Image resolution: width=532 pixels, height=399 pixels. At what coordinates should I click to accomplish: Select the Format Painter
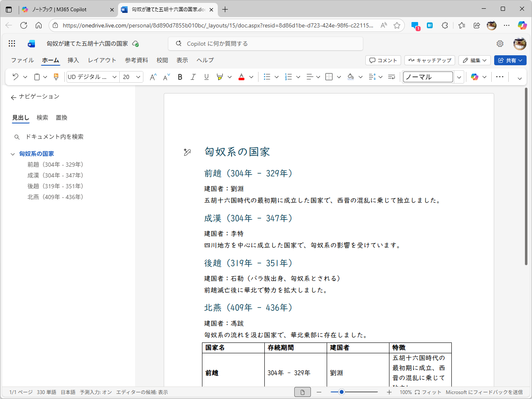[x=56, y=77]
